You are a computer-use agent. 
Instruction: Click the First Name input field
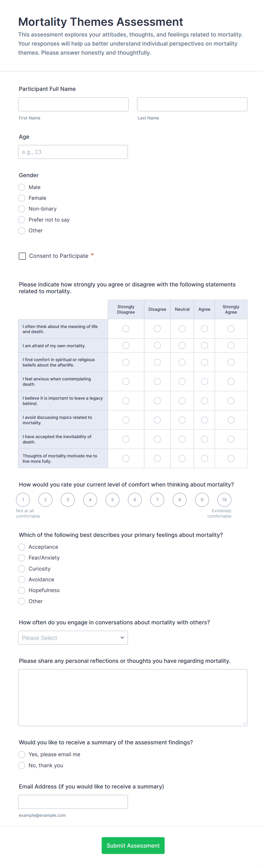coord(74,104)
